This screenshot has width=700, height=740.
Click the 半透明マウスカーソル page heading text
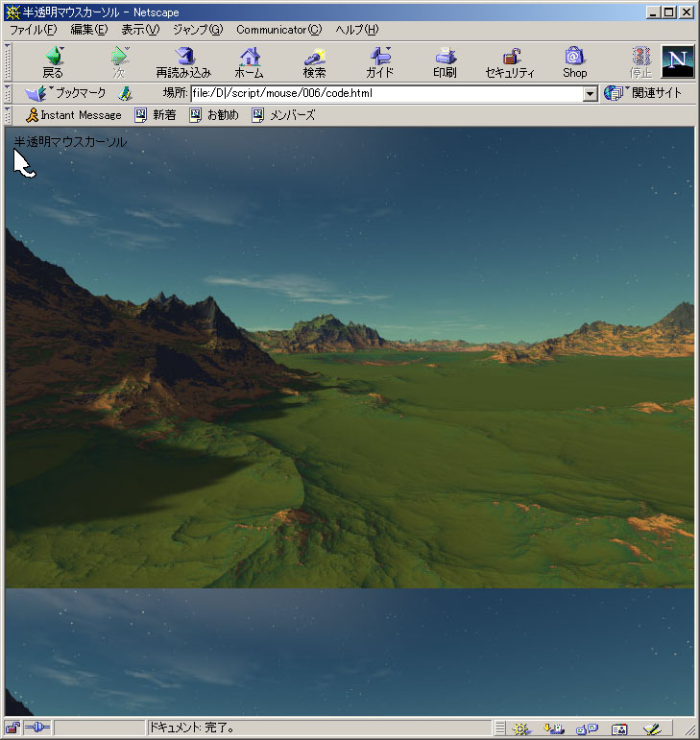(70, 142)
